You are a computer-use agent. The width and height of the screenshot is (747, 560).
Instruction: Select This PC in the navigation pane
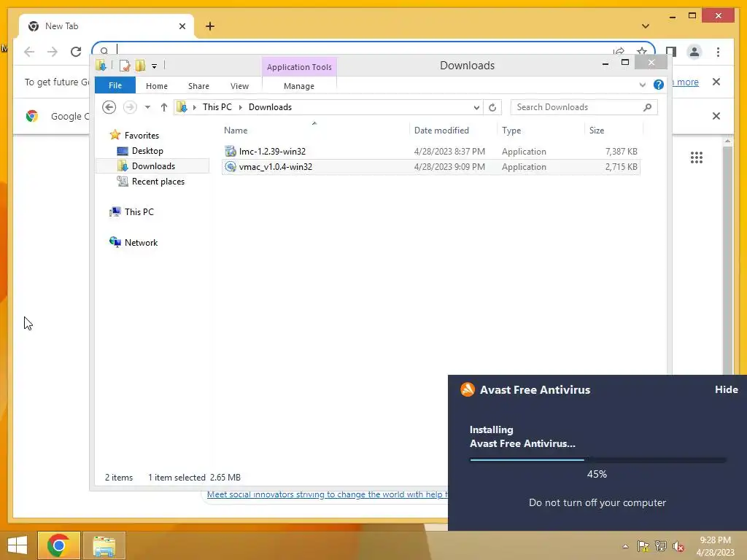pos(139,212)
